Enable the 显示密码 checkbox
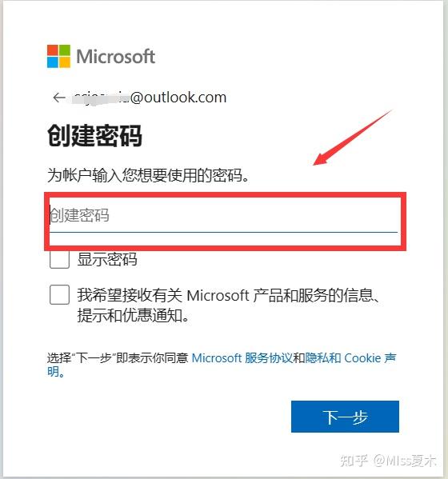Image resolution: width=448 pixels, height=479 pixels. tap(59, 259)
